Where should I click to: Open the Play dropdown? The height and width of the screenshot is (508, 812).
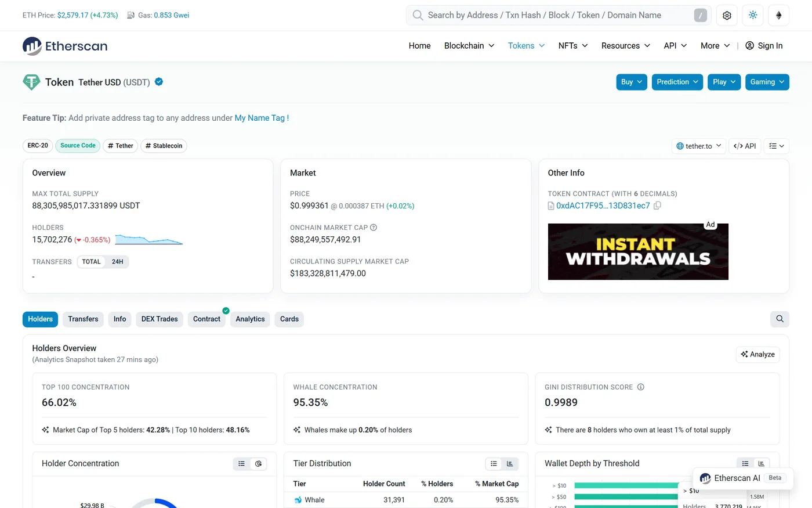pos(724,82)
